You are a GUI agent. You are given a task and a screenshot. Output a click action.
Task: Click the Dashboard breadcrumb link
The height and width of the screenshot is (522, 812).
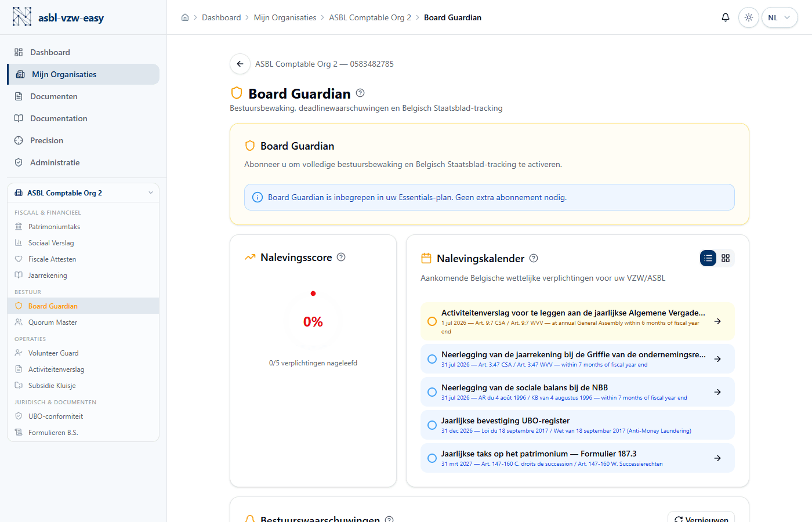click(221, 17)
